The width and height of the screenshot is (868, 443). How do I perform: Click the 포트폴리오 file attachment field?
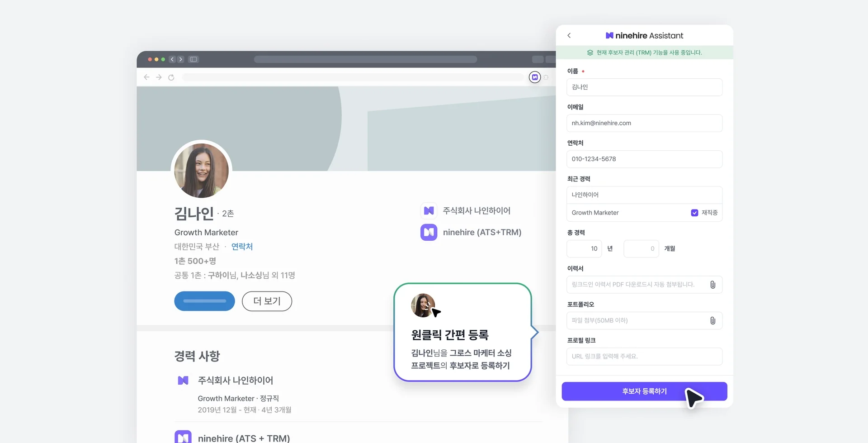644,320
